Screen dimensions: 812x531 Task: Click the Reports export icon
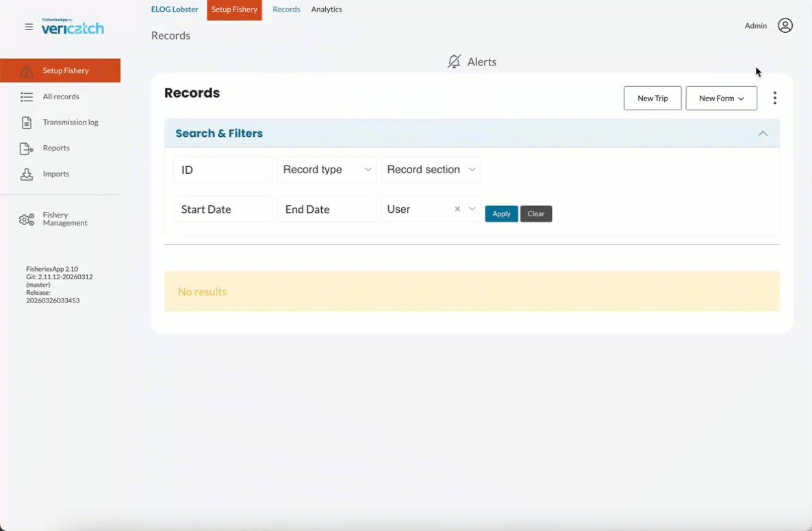pos(27,148)
